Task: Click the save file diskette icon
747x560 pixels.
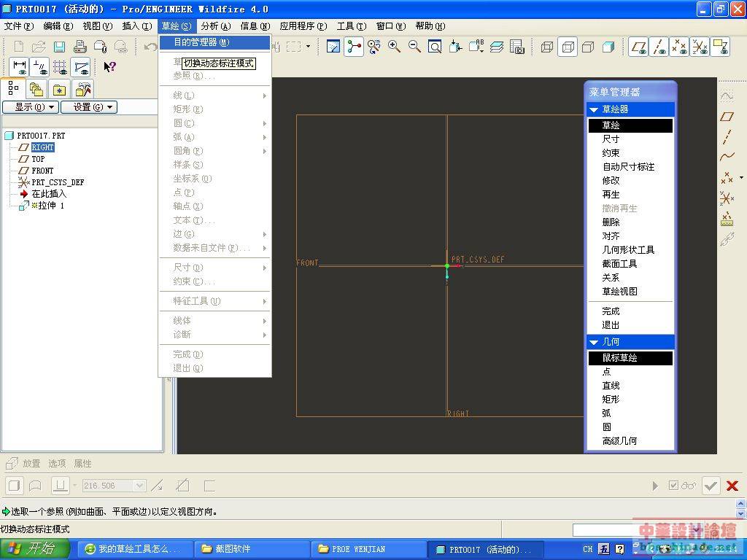Action: (59, 47)
